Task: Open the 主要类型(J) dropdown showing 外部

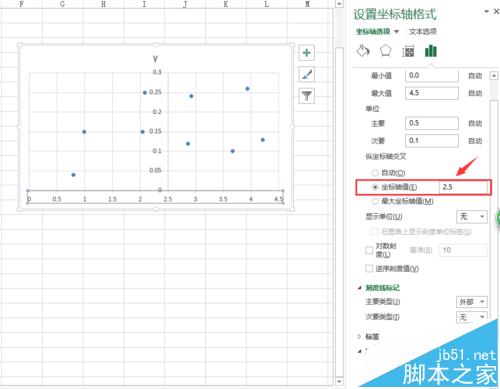Action: point(472,302)
